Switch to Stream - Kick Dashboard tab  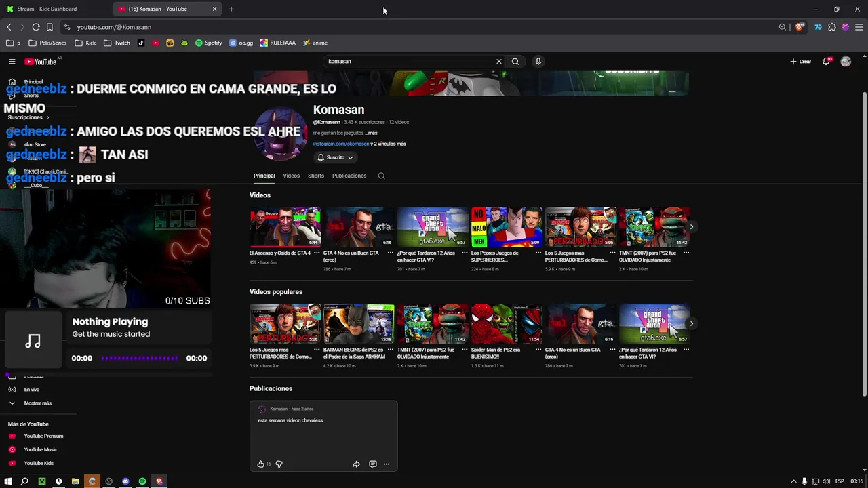click(56, 9)
